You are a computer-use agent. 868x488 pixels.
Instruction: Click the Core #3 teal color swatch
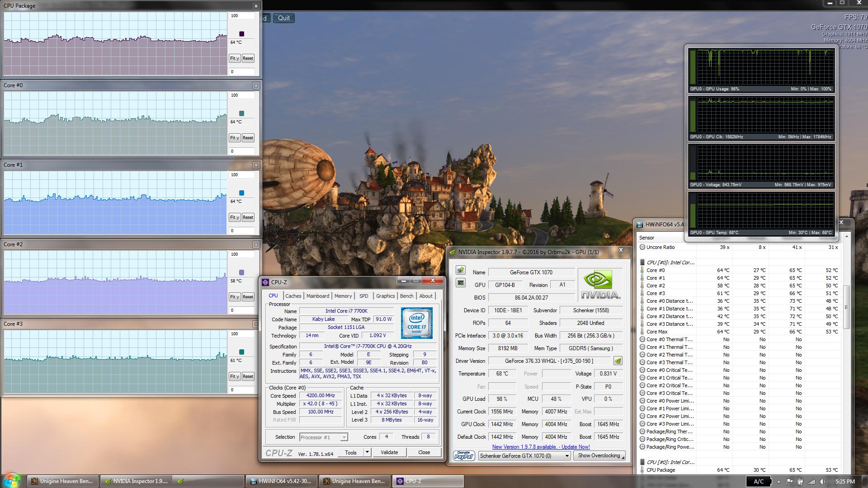click(x=241, y=352)
